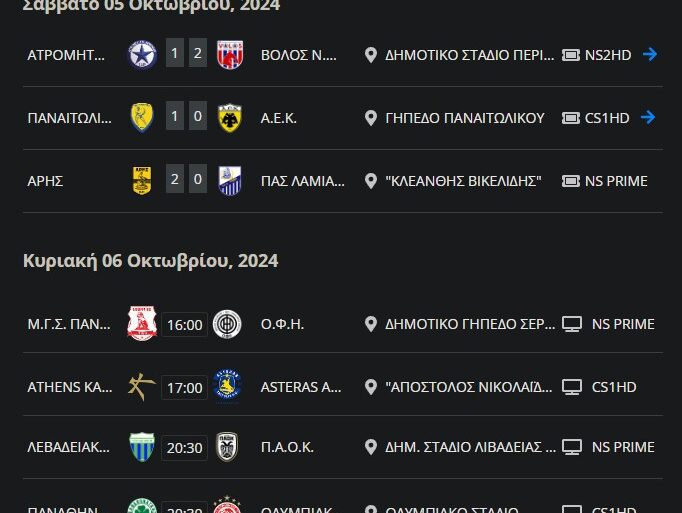Click the O.F.I. team crest
Viewport: 682px width, 513px height.
pyautogui.click(x=227, y=324)
